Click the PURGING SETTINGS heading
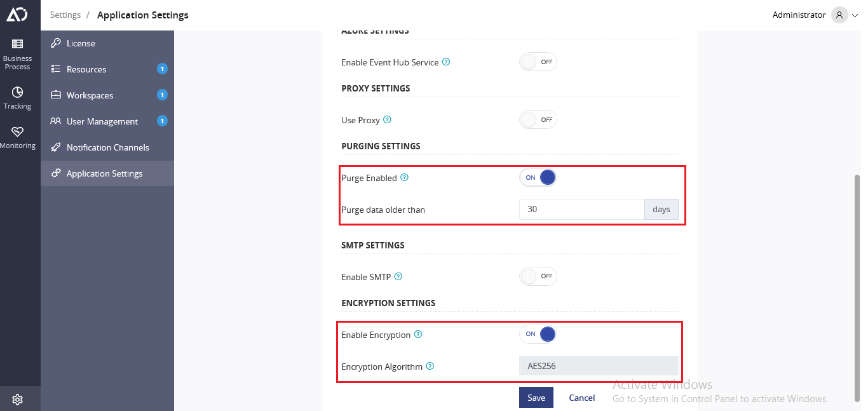 click(381, 146)
